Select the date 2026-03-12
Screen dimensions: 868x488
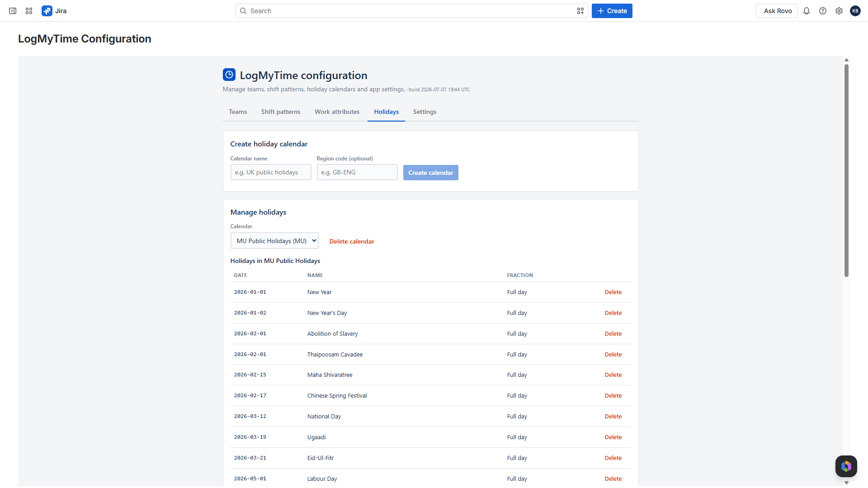click(250, 417)
